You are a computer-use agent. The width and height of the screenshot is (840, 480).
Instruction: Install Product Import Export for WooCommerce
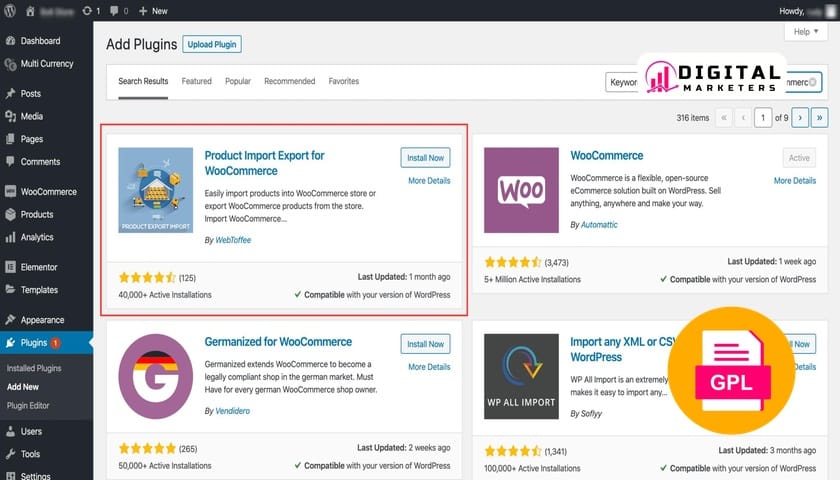(425, 158)
